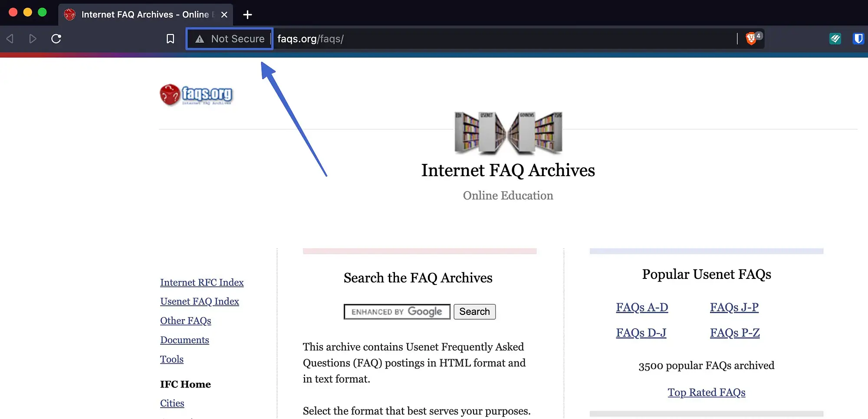Open a new tab with the plus button
This screenshot has height=419, width=868.
pos(247,15)
